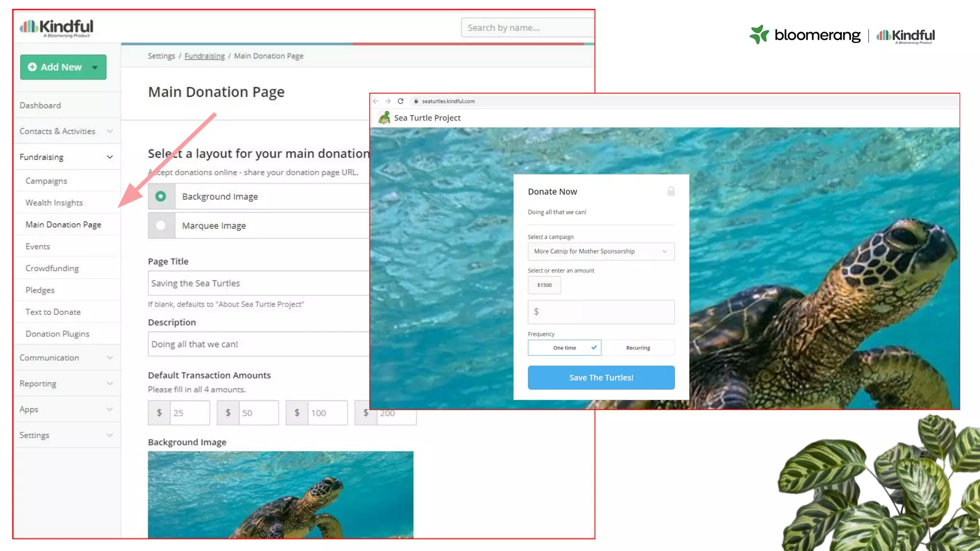Click the Page Title input field

(258, 283)
